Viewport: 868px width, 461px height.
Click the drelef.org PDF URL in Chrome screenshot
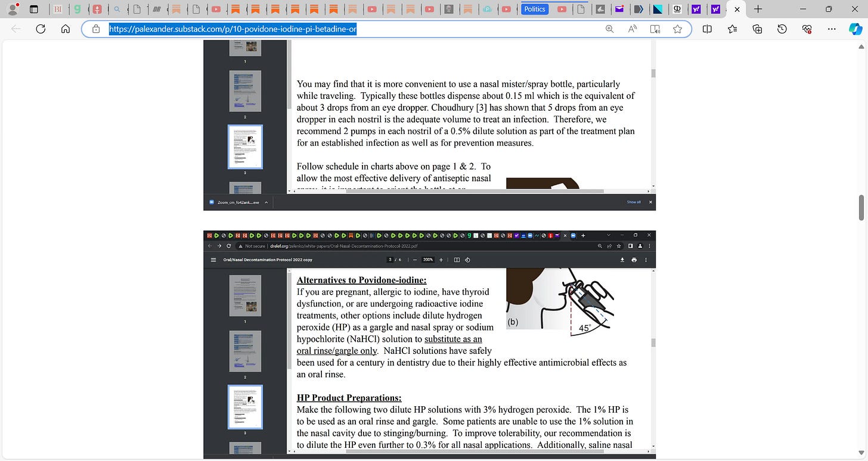pos(343,245)
